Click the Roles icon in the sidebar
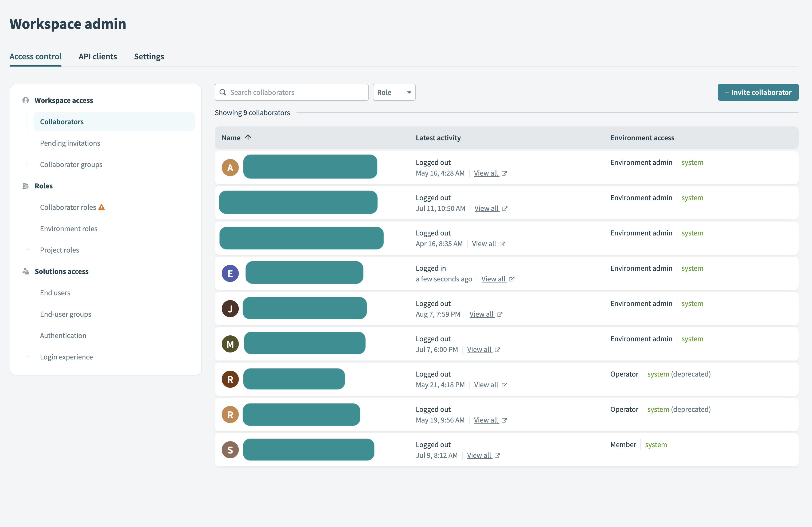The width and height of the screenshot is (812, 527). pyautogui.click(x=25, y=186)
